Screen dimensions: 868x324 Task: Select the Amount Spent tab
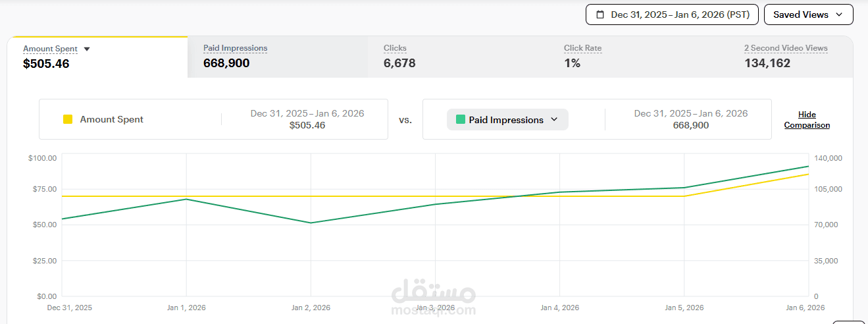click(97, 57)
